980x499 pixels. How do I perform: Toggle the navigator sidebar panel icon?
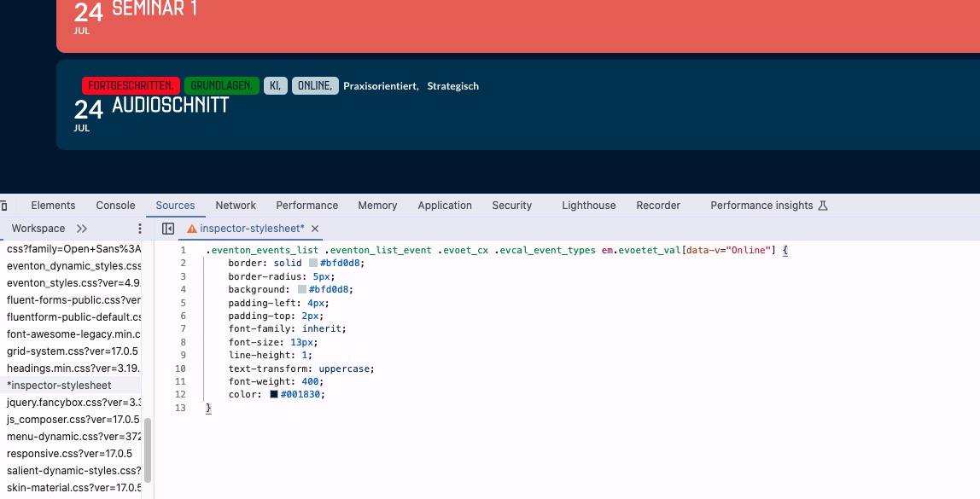click(168, 229)
